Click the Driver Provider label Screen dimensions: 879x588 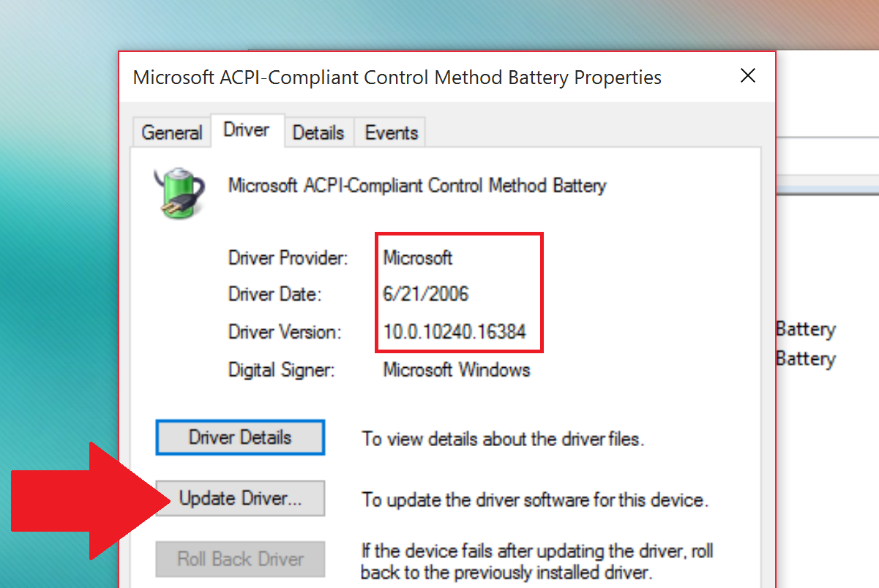pyautogui.click(x=288, y=257)
